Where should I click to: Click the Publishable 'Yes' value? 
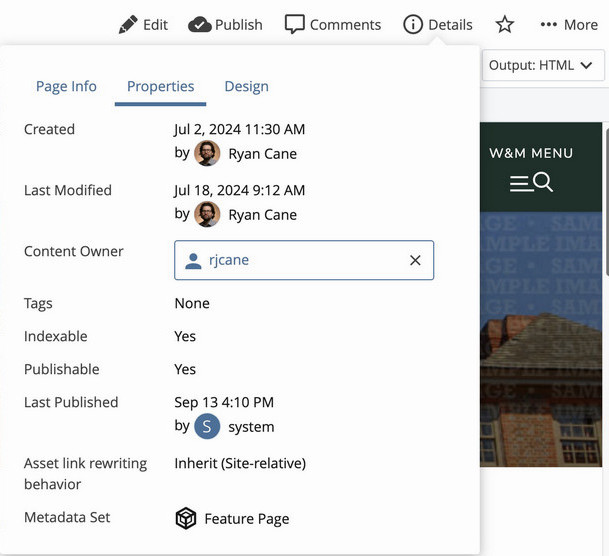[185, 369]
